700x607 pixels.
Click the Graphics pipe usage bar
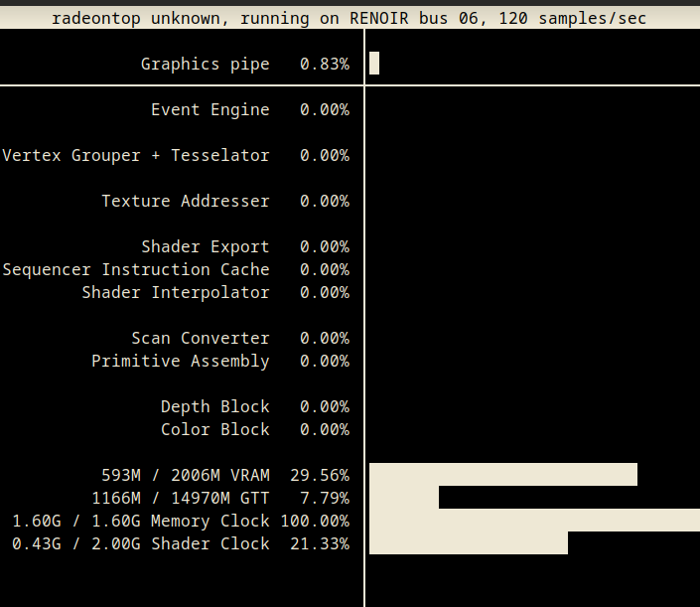pyautogui.click(x=374, y=64)
